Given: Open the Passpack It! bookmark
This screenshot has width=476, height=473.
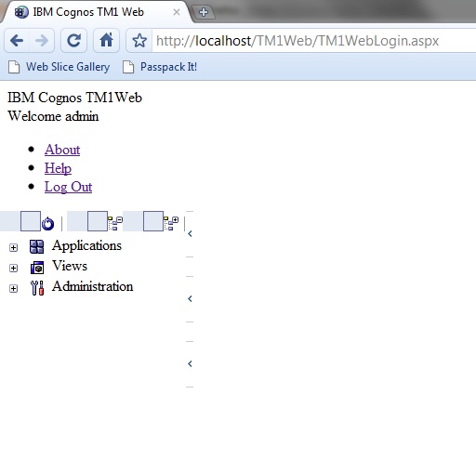Looking at the screenshot, I should point(160,67).
